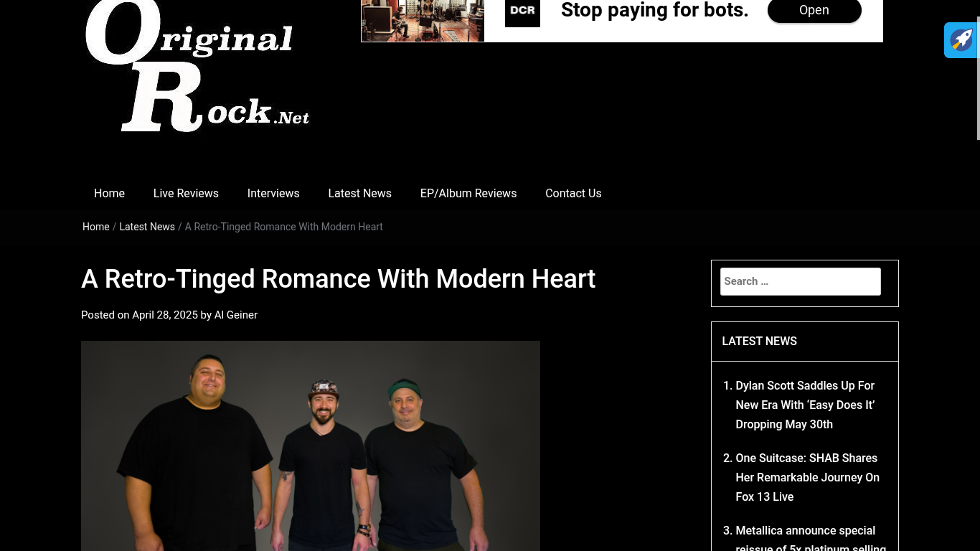This screenshot has width=980, height=551.
Task: Open the Interviews navigation item
Action: (x=273, y=193)
